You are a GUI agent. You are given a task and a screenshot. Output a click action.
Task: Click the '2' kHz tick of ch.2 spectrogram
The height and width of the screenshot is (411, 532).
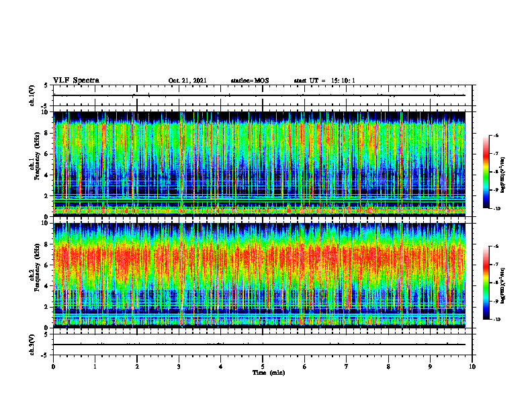point(47,307)
